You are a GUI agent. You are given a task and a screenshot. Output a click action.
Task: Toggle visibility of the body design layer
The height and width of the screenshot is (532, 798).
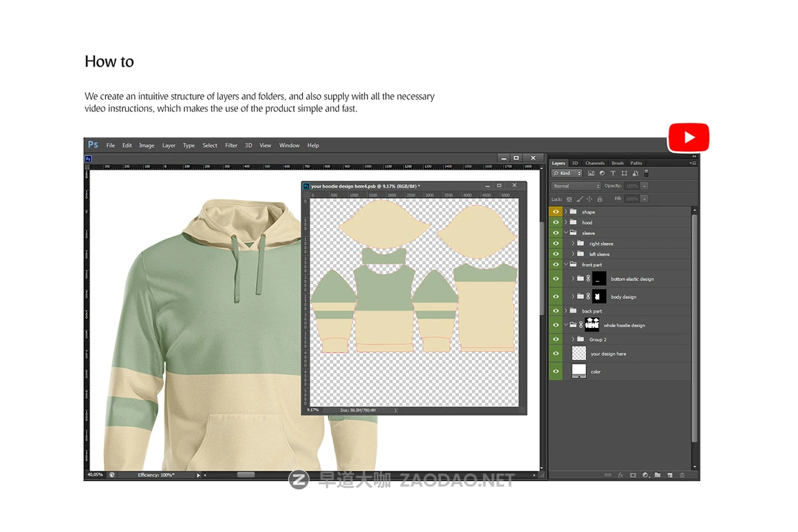555,296
